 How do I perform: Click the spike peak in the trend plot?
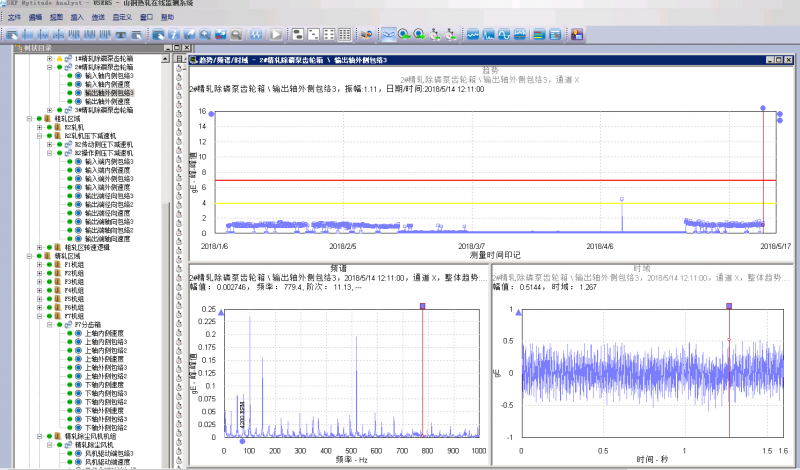click(x=622, y=199)
